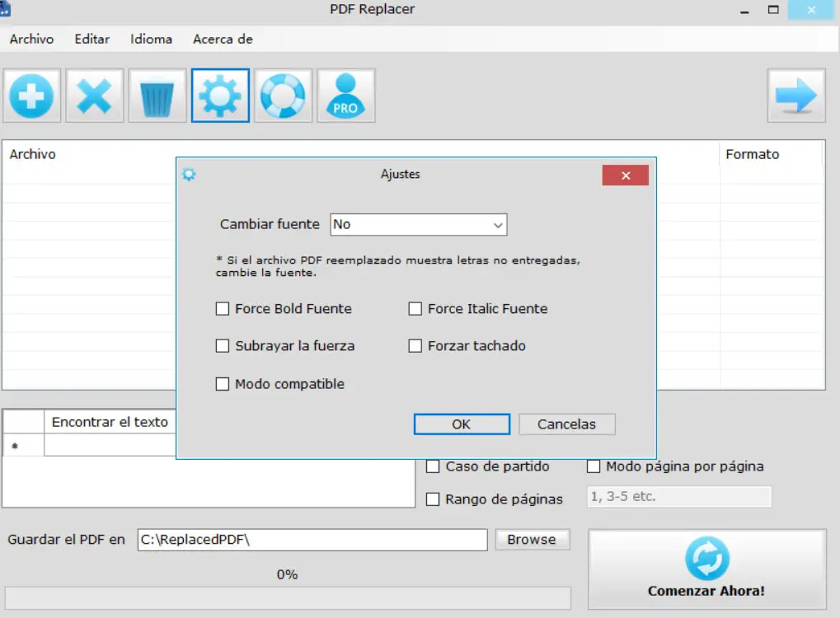The image size is (840, 618).
Task: Click the 0% progress text
Action: point(287,574)
